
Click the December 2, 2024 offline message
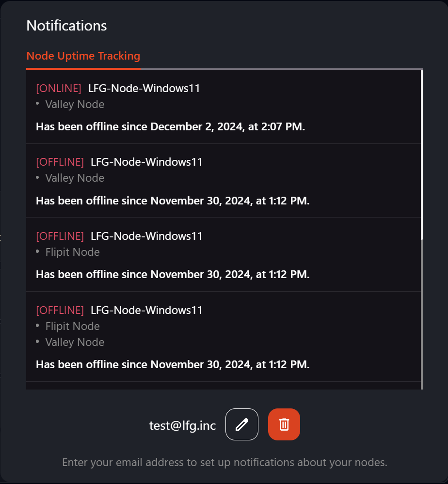[x=170, y=126]
